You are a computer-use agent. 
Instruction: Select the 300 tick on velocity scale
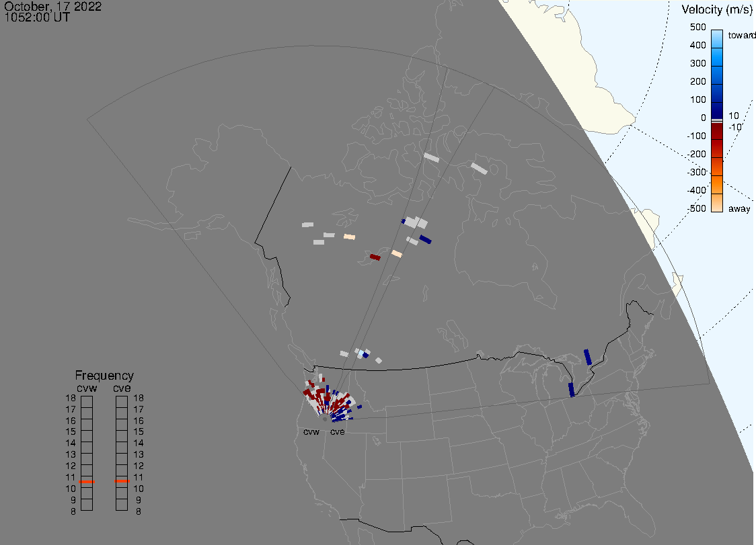click(x=697, y=64)
